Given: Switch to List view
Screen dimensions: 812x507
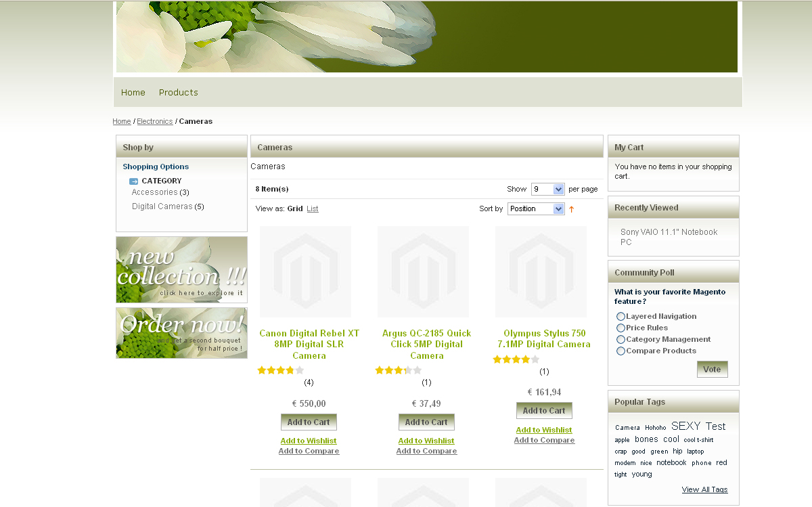Looking at the screenshot, I should 313,209.
